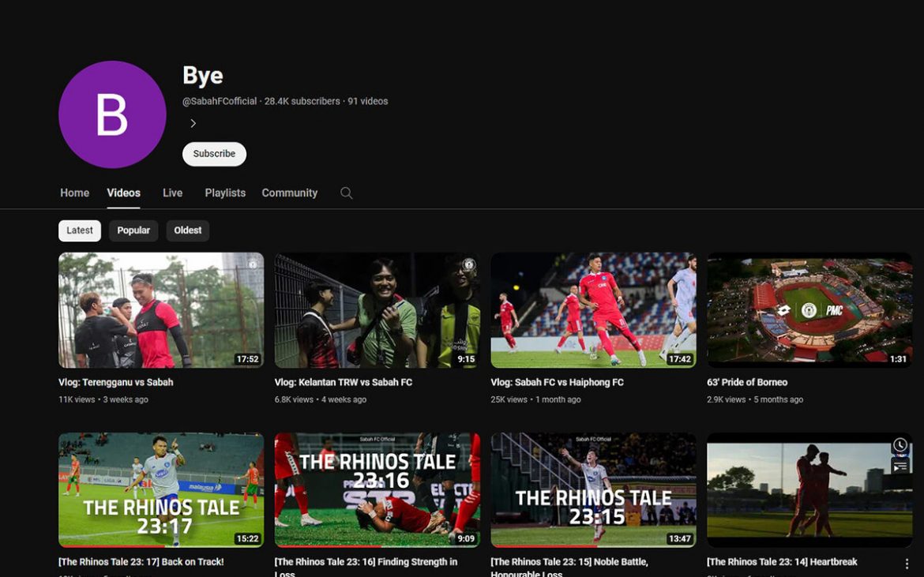The height and width of the screenshot is (577, 924).
Task: Click the title Finding Strength in Loss
Action: point(366,567)
